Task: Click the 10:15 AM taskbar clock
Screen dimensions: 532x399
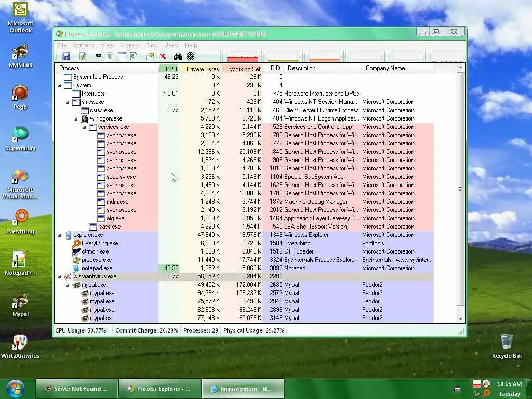Action: (x=509, y=384)
